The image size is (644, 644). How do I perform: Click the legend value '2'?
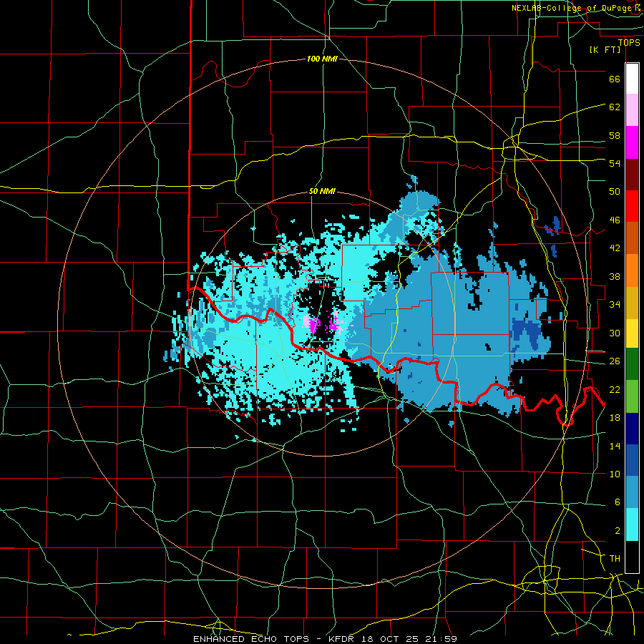(617, 531)
